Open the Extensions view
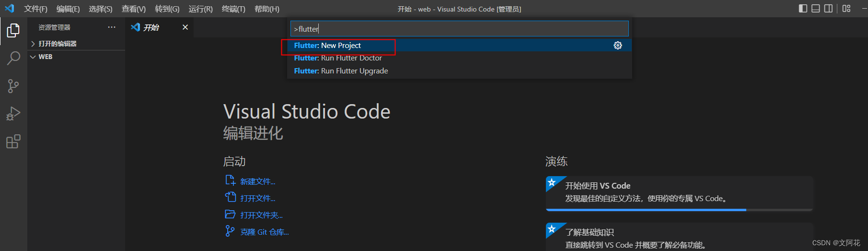This screenshot has width=868, height=251. (13, 142)
